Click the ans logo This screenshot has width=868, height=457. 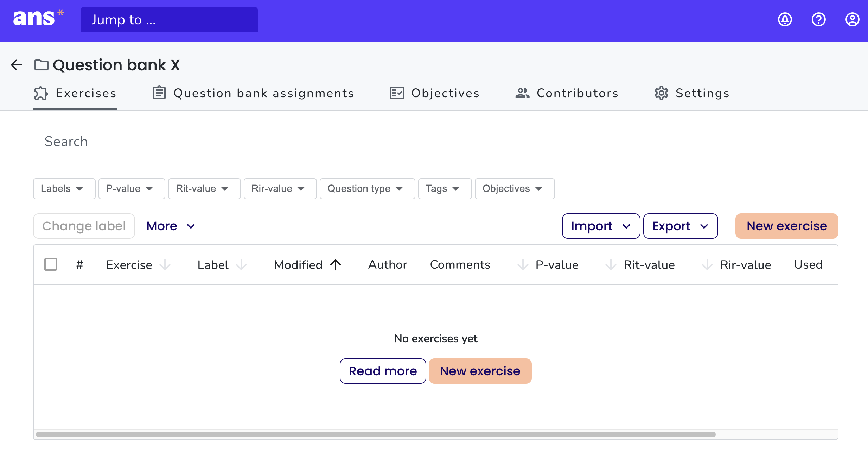click(38, 18)
